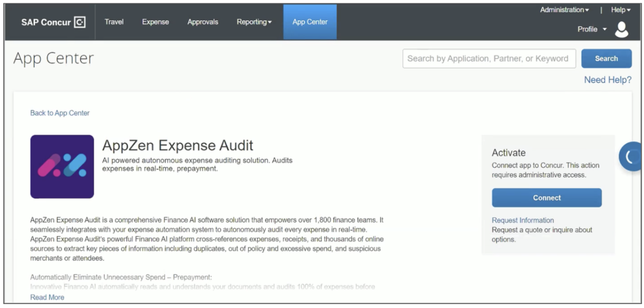Click the AppZen Expense Audit title
Viewport: 644px width, 308px height.
177,146
